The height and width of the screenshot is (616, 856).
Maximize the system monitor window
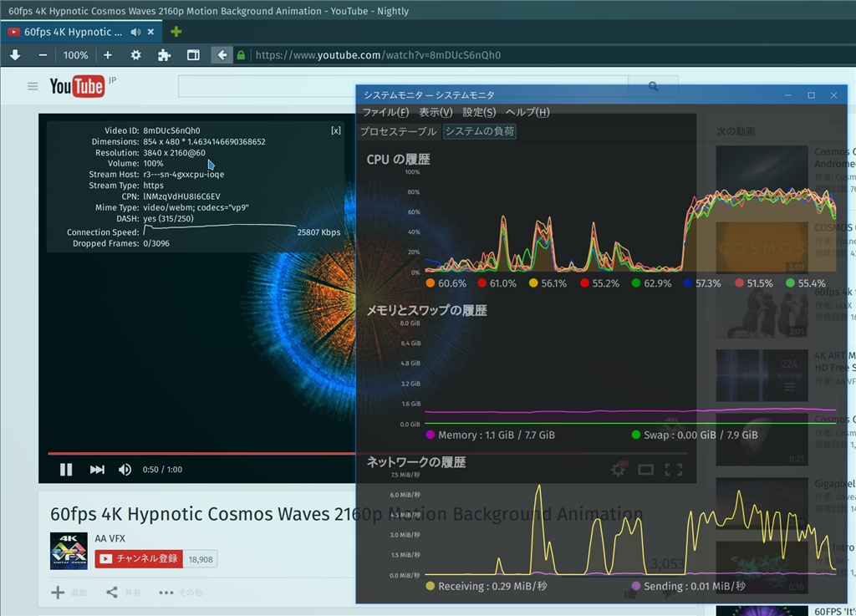[x=811, y=95]
